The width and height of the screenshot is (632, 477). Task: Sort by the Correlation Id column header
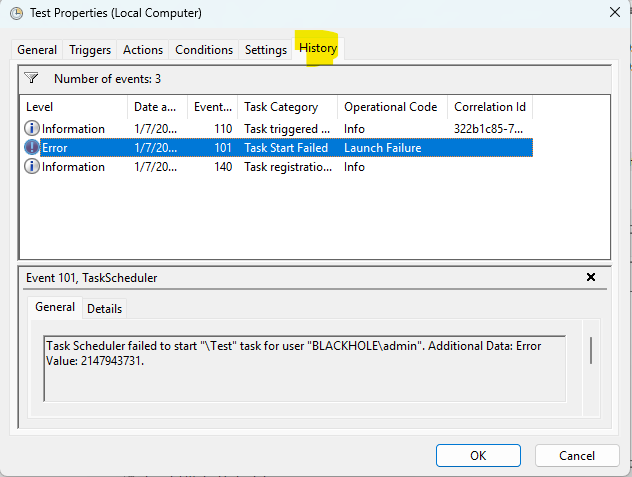(x=490, y=107)
